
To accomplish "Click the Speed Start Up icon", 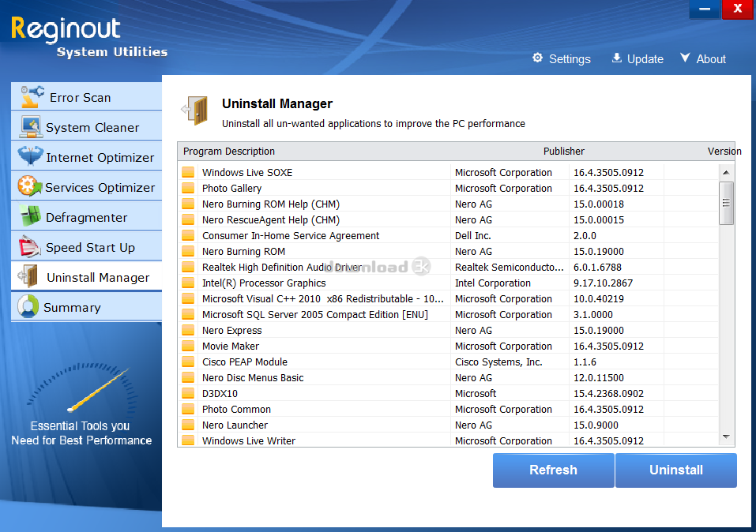I will 30,246.
